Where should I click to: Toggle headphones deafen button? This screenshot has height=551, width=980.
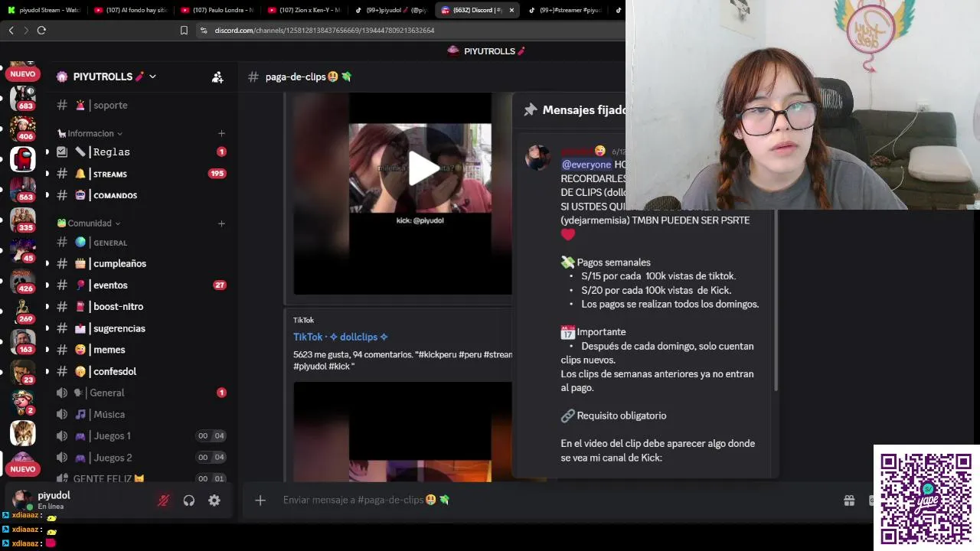click(189, 500)
